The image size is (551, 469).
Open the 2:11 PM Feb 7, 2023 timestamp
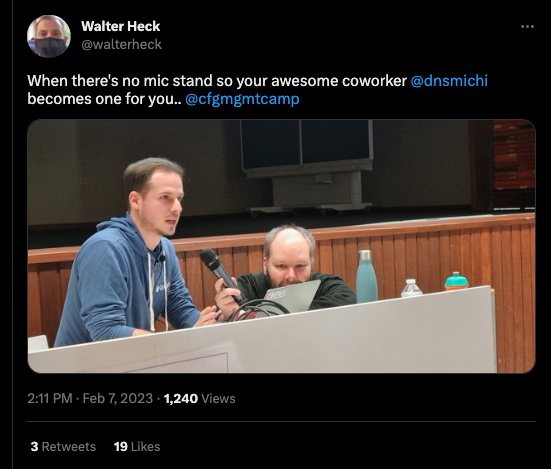click(x=90, y=398)
